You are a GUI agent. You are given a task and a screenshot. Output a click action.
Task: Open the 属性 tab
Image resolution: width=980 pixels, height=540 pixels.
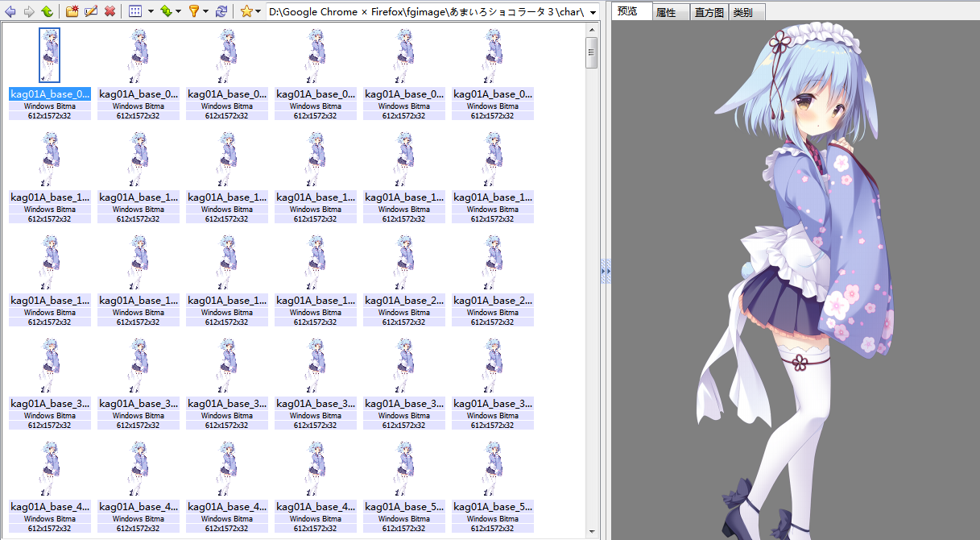pos(671,13)
